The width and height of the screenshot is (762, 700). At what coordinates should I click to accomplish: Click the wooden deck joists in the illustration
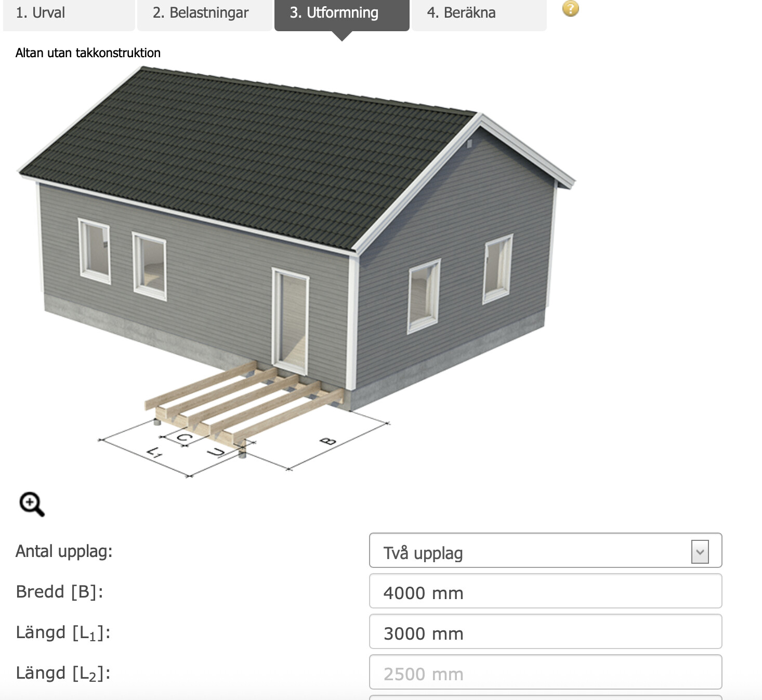point(244,398)
